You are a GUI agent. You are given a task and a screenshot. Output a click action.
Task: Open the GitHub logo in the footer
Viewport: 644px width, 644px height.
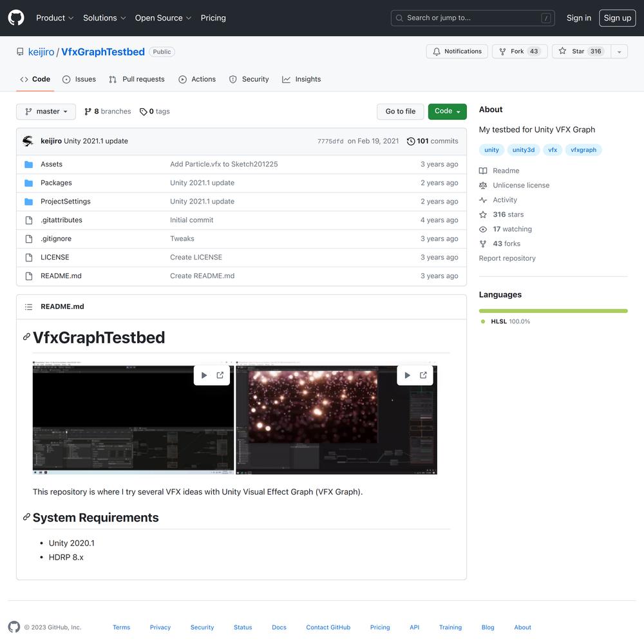pos(14,627)
